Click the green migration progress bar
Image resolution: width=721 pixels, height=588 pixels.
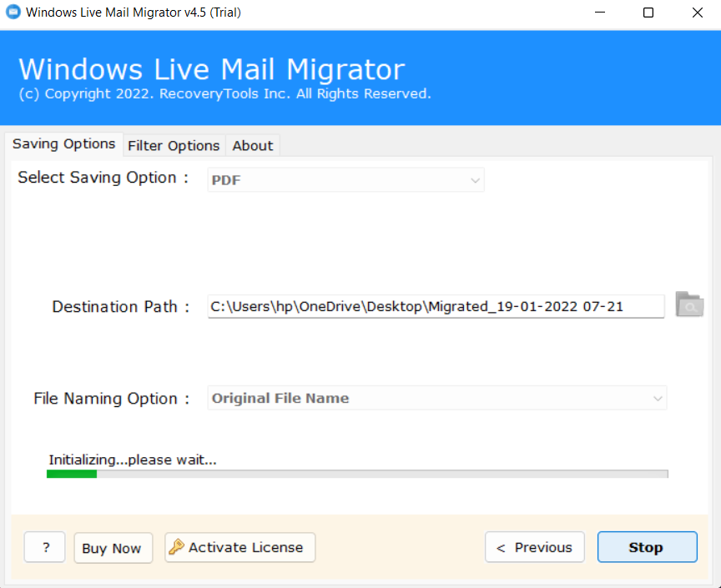click(x=357, y=474)
